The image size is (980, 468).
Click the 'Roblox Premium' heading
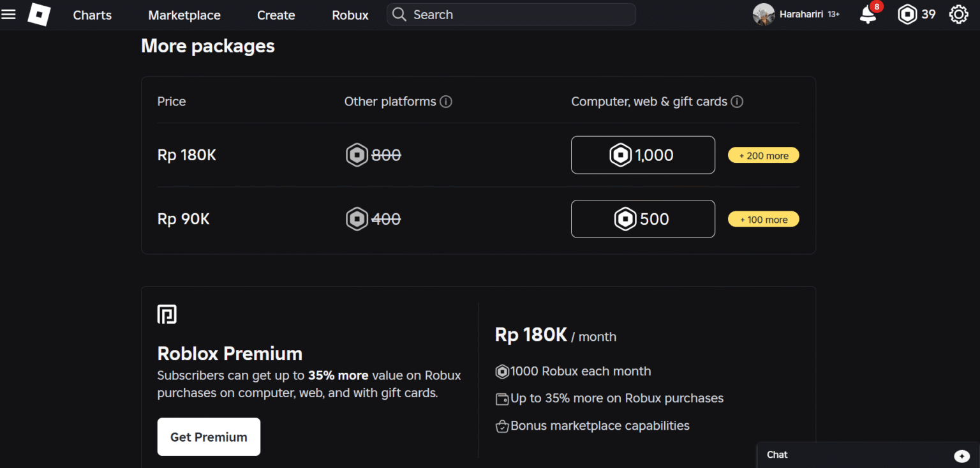click(230, 353)
